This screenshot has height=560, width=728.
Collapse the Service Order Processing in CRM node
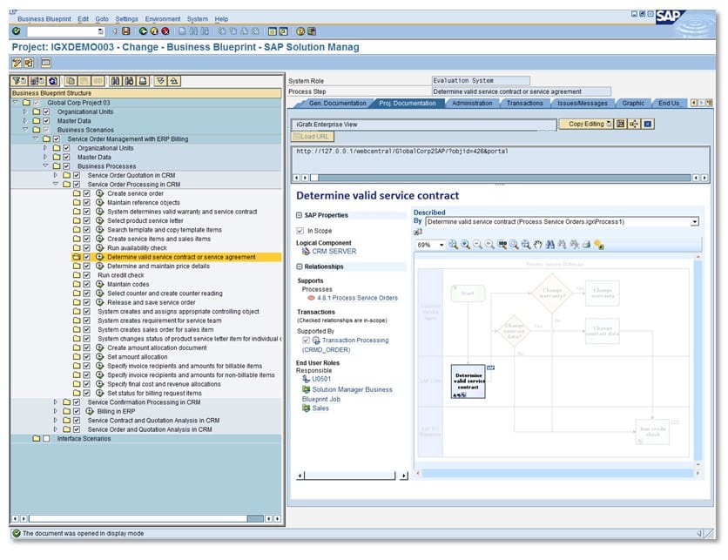(x=56, y=185)
